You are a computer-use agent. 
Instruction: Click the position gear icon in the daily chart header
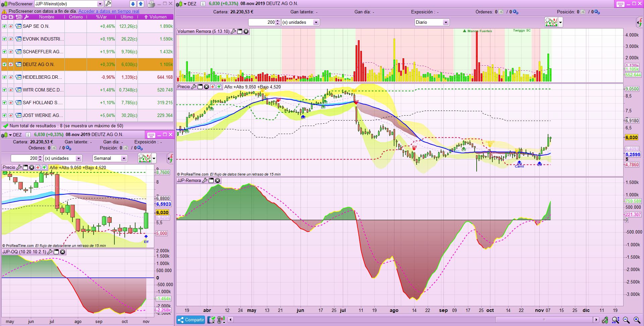[x=597, y=12]
